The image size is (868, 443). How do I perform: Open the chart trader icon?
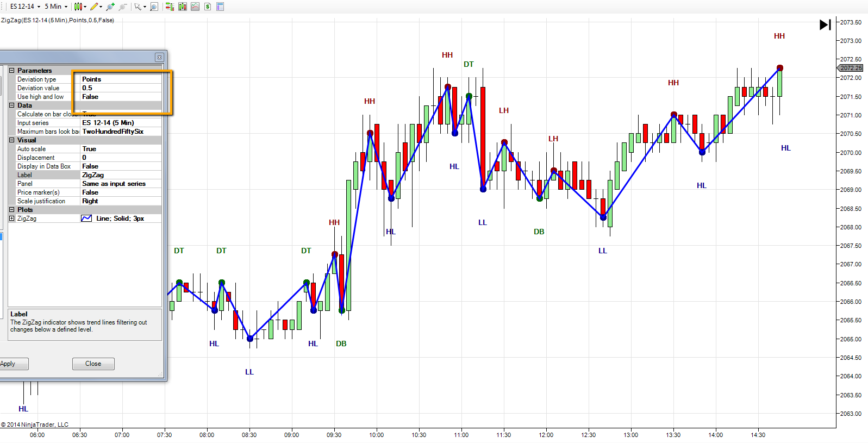(x=170, y=7)
